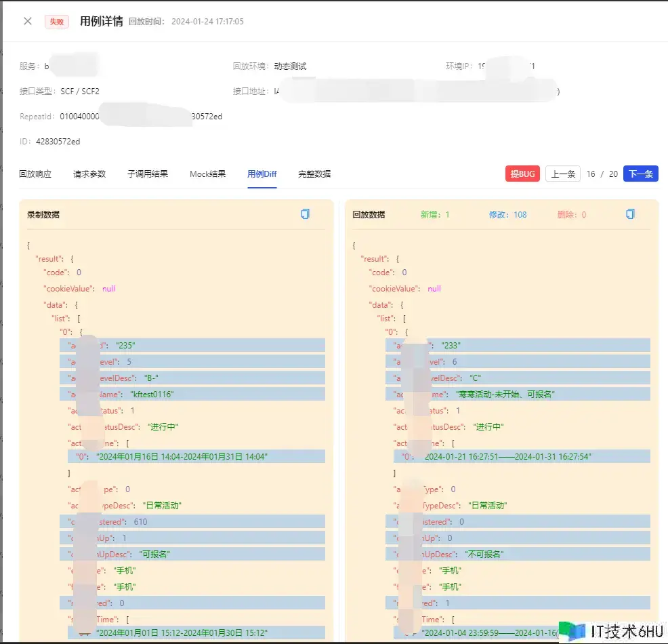Copy the recorded data (录制数据) JSON
Image resolution: width=668 pixels, height=644 pixels.
[x=305, y=214]
